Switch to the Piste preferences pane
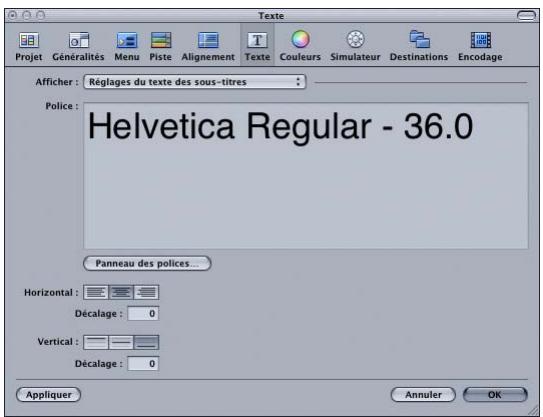 (161, 46)
